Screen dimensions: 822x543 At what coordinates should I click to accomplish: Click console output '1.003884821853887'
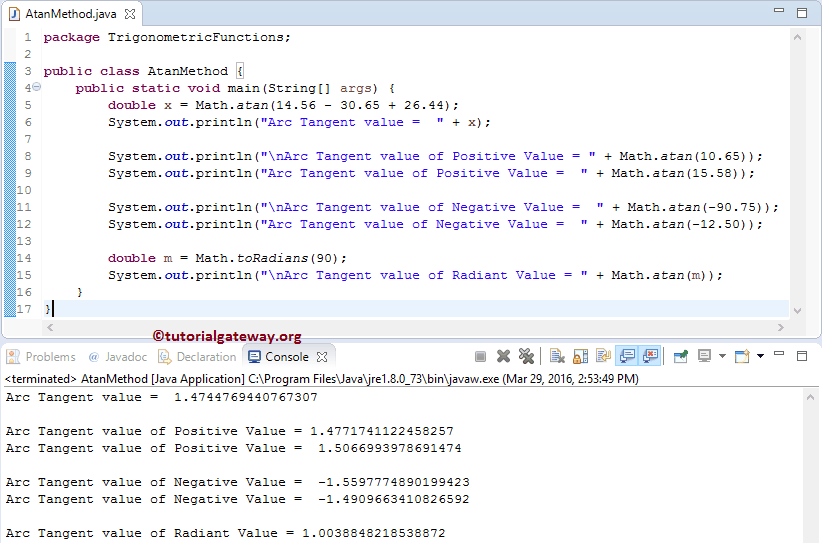click(373, 534)
